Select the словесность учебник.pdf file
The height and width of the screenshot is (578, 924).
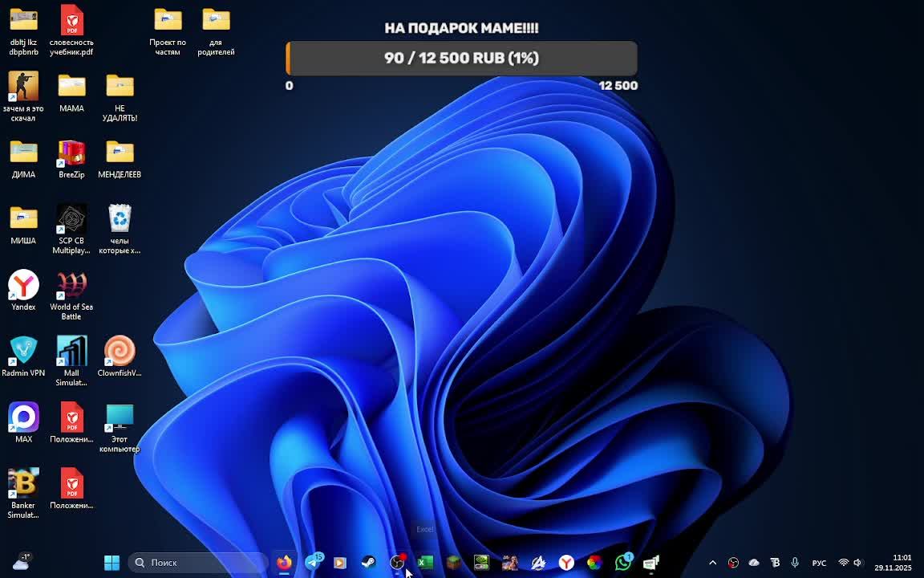[x=71, y=31]
